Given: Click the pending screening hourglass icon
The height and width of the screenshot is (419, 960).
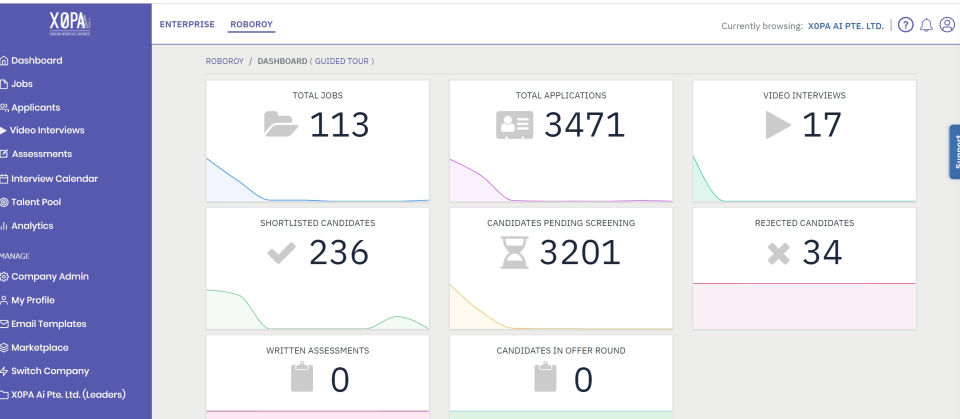Looking at the screenshot, I should (x=514, y=252).
